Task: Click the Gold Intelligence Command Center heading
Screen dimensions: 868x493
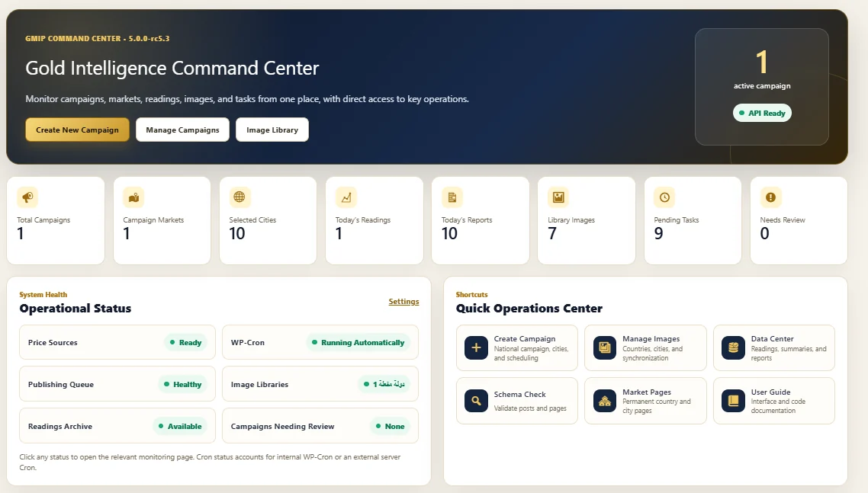Action: 172,68
